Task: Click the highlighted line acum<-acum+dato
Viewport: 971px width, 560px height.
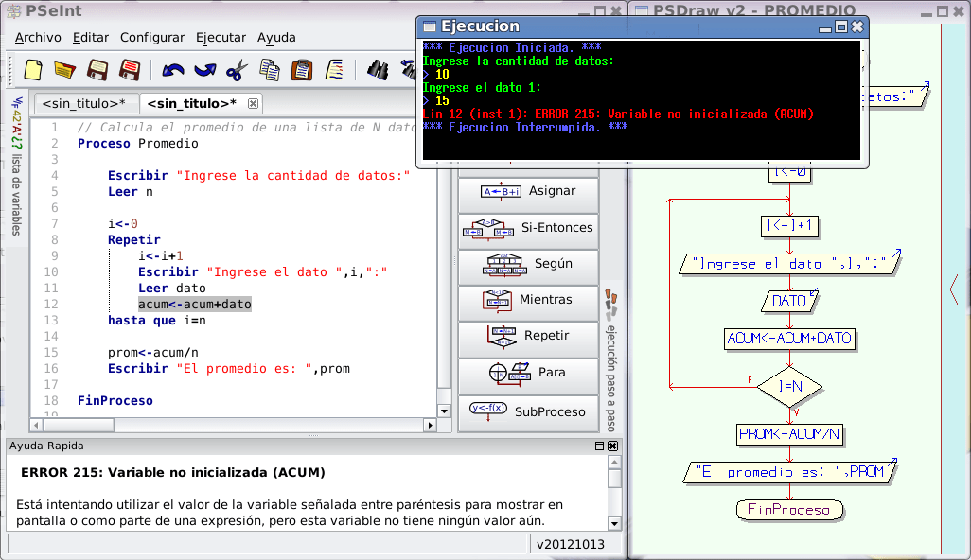Action: (x=194, y=304)
